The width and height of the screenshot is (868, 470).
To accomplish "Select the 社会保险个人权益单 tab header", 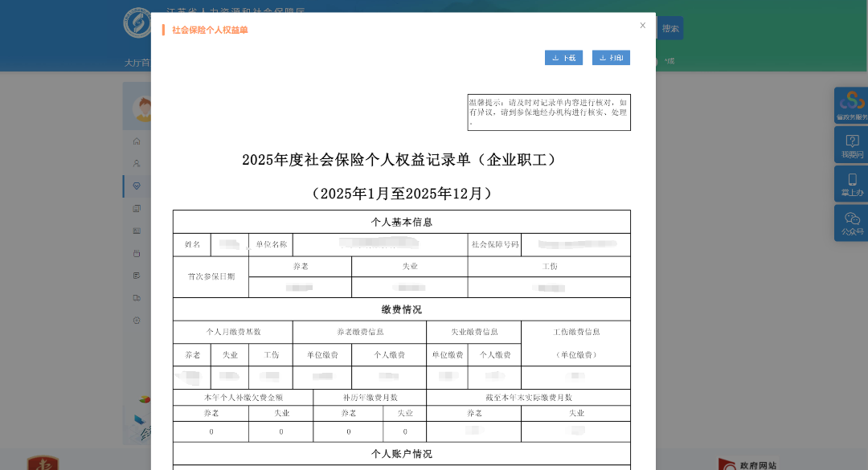I will click(210, 31).
